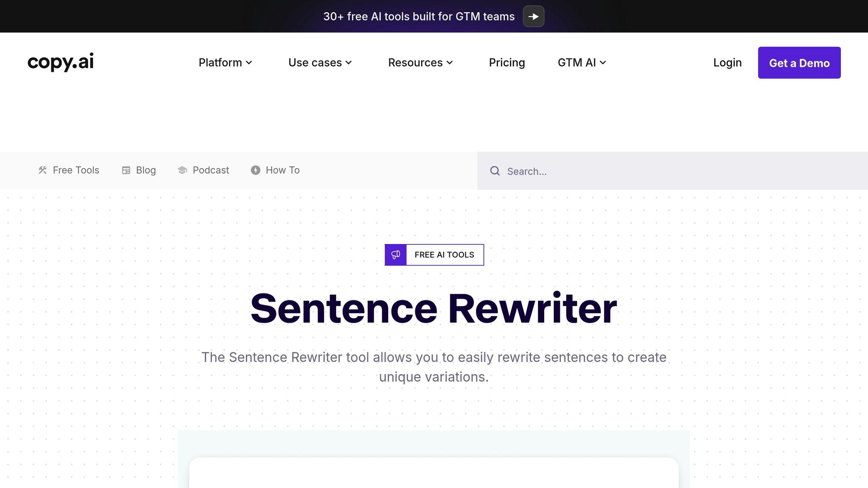Go to the Pricing page
This screenshot has width=868, height=488.
(507, 63)
